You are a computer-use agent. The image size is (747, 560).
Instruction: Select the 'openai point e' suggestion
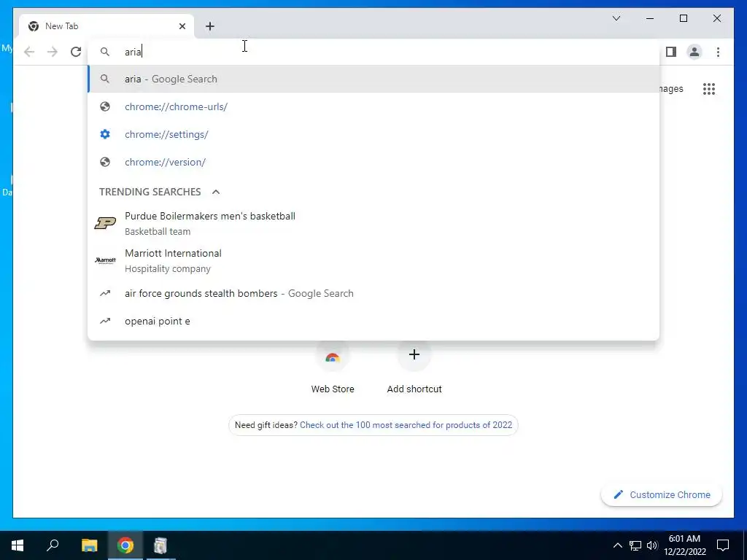coord(373,321)
